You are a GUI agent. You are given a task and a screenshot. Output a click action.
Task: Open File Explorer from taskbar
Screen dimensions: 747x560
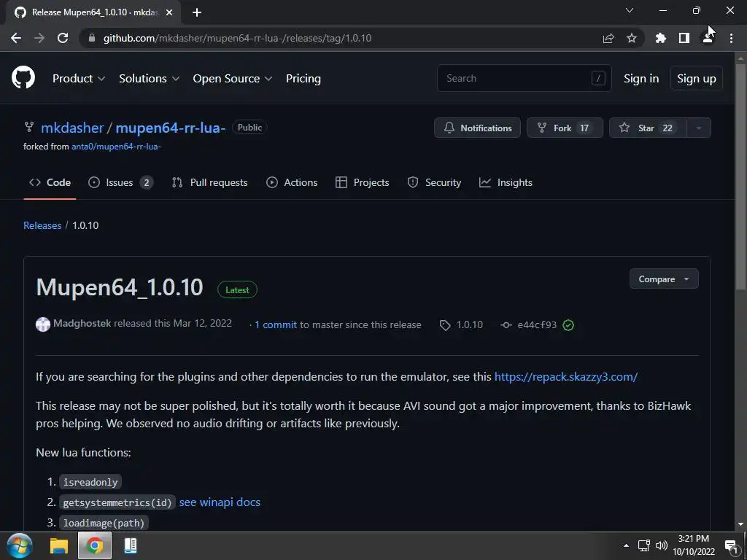[x=59, y=545]
